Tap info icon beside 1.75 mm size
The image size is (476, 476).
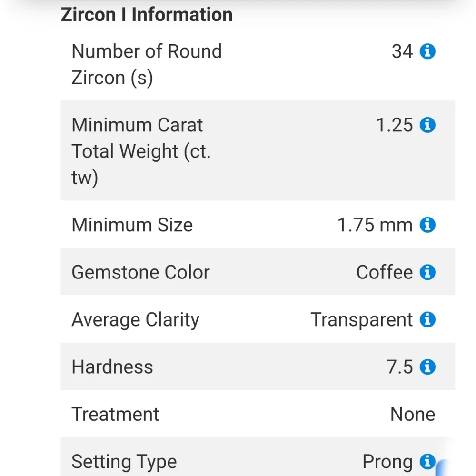tap(427, 225)
